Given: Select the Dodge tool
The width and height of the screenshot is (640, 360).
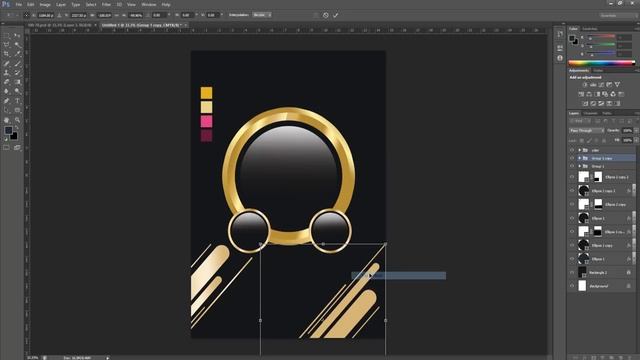Looking at the screenshot, I should (17, 91).
